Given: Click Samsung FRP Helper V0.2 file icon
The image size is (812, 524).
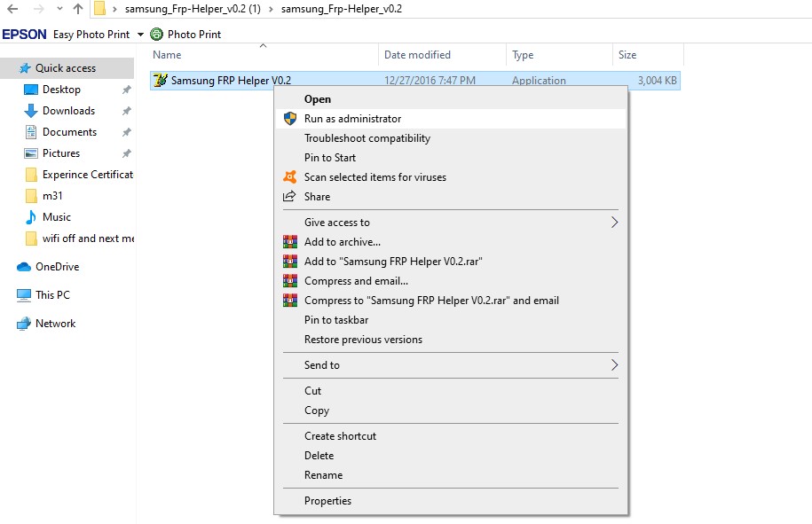Looking at the screenshot, I should tap(161, 80).
